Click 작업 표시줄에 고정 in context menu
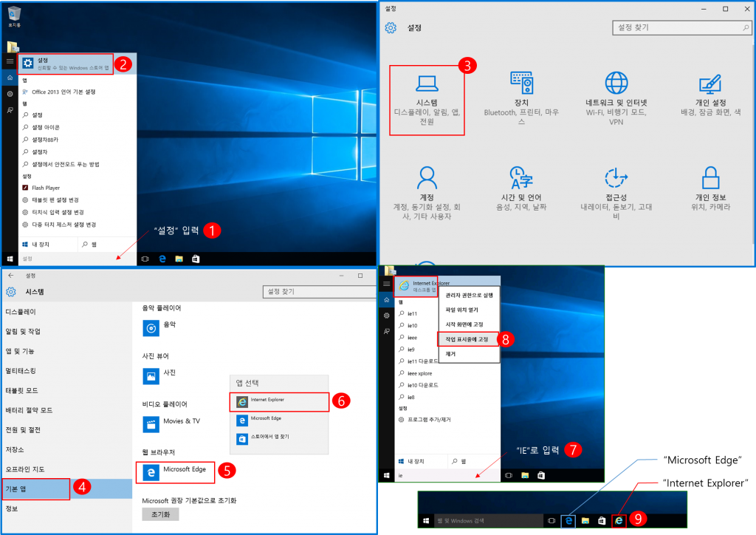Viewport: 756px width, 535px height. pos(467,339)
